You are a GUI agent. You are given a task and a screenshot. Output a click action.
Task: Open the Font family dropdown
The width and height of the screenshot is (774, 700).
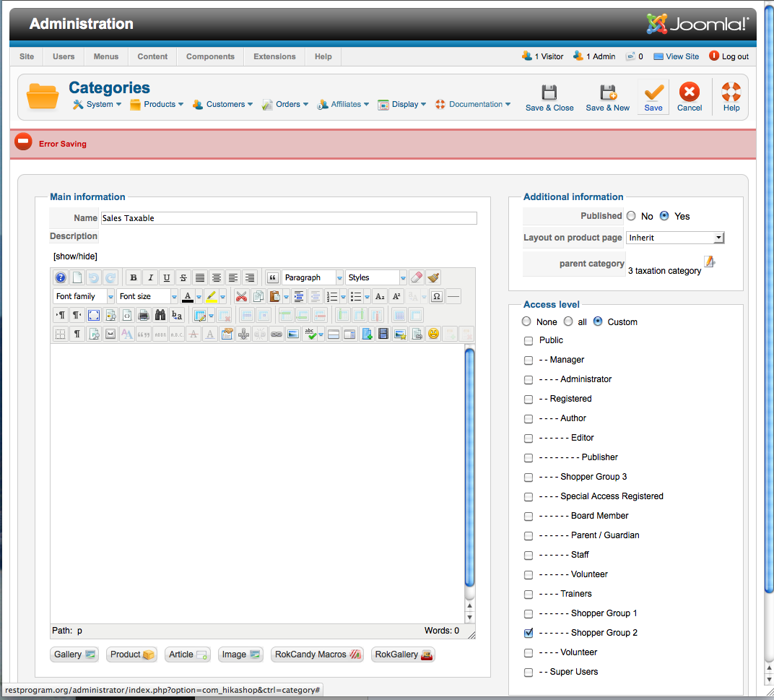click(84, 296)
